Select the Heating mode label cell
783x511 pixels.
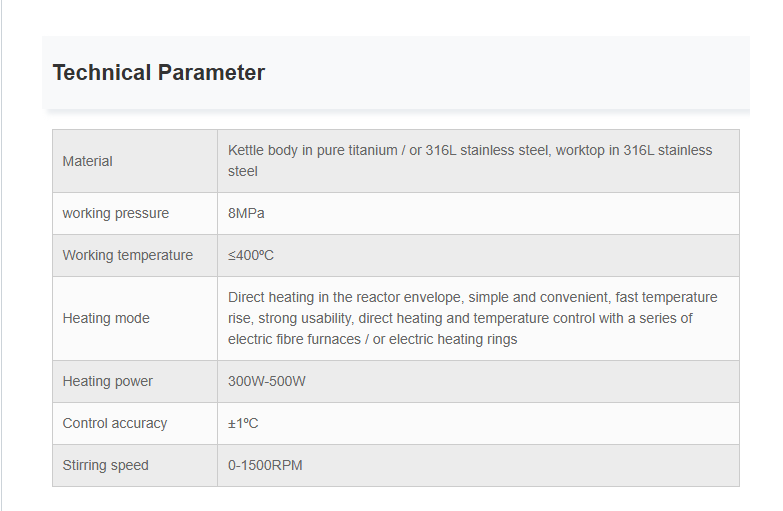click(135, 318)
